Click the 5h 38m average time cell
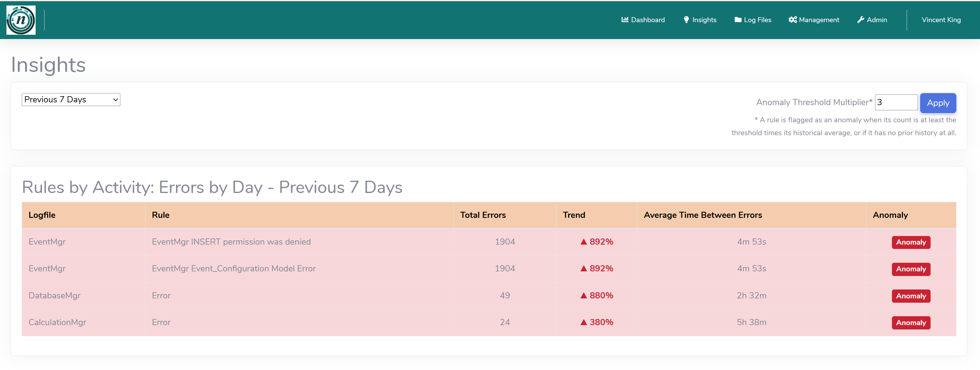This screenshot has width=980, height=370. [x=751, y=322]
